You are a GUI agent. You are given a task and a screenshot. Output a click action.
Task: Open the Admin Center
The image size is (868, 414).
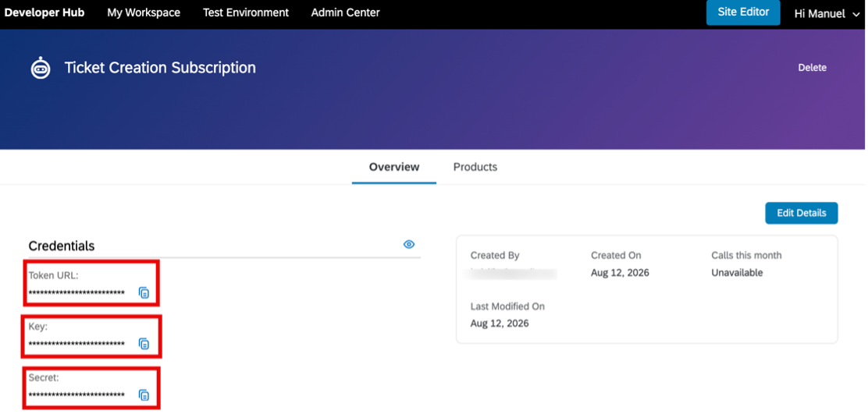tap(346, 12)
